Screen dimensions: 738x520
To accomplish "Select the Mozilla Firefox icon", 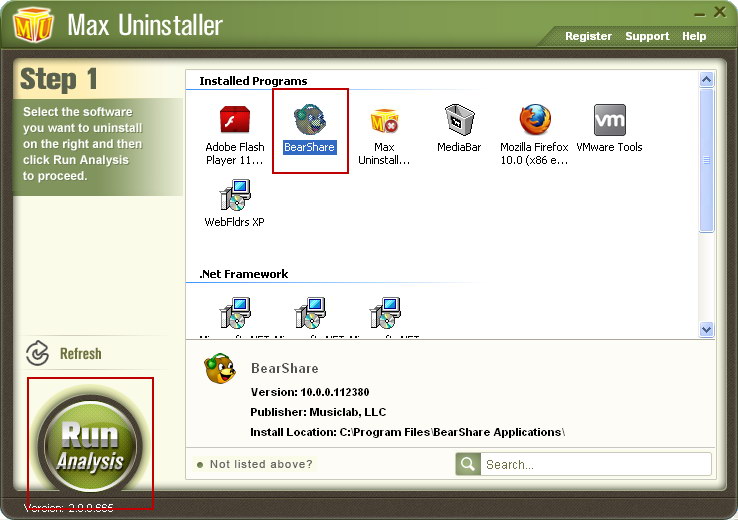I will pyautogui.click(x=535, y=120).
